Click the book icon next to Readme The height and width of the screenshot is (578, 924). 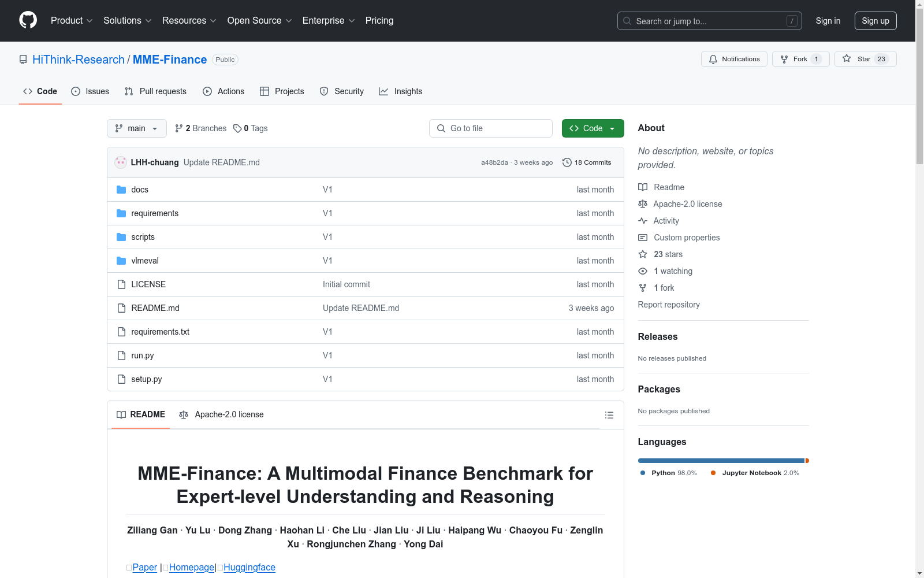click(x=643, y=187)
